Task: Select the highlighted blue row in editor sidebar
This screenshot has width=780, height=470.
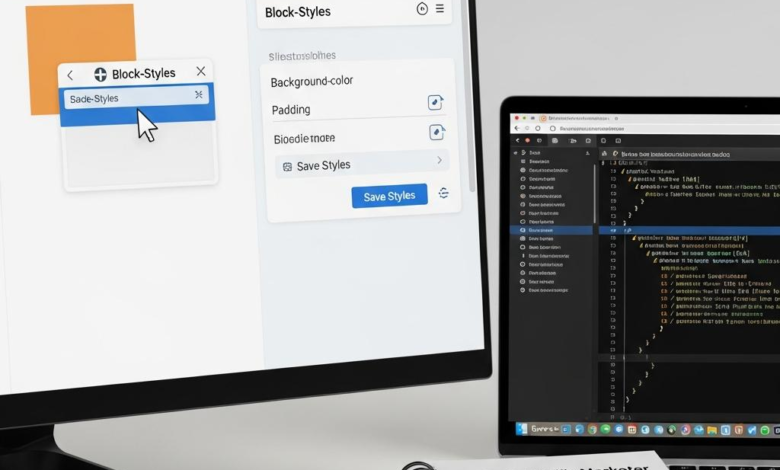Action: (x=551, y=230)
